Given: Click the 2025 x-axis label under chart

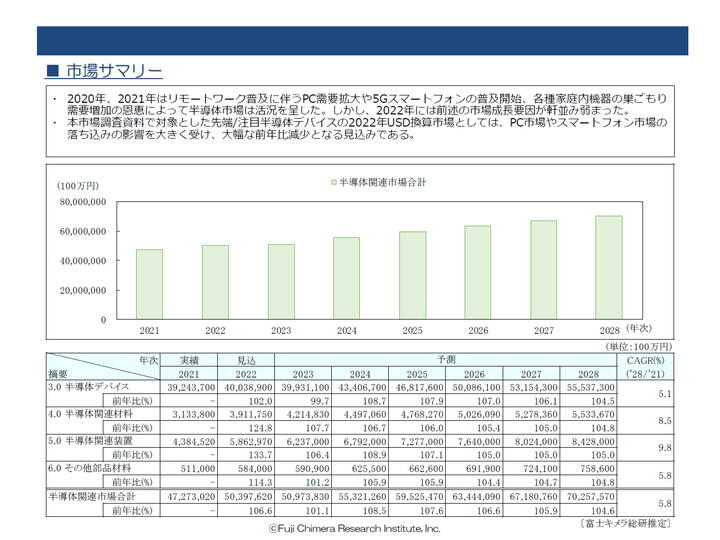Looking at the screenshot, I should click(412, 331).
